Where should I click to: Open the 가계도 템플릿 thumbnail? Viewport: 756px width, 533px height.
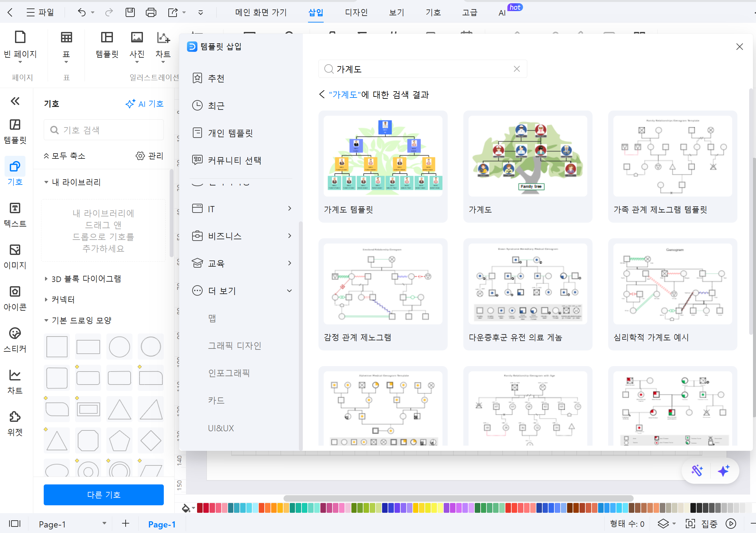pos(383,156)
